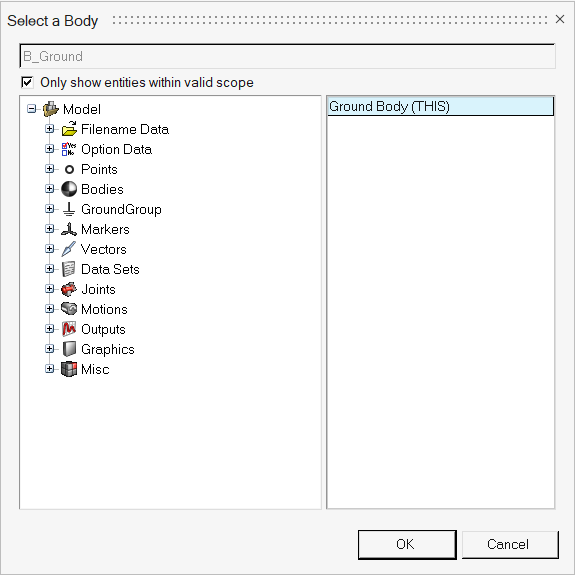Screen dimensions: 575x575
Task: Select the Option Data icon
Action: 69,149
